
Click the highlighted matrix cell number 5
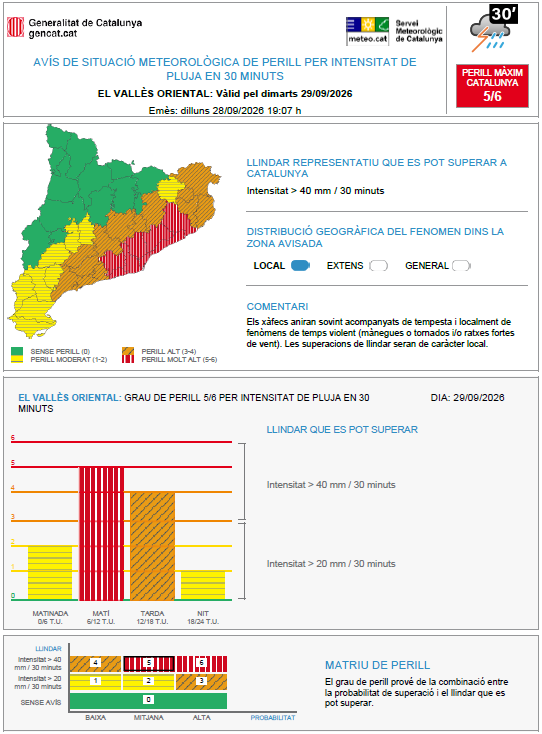click(149, 663)
